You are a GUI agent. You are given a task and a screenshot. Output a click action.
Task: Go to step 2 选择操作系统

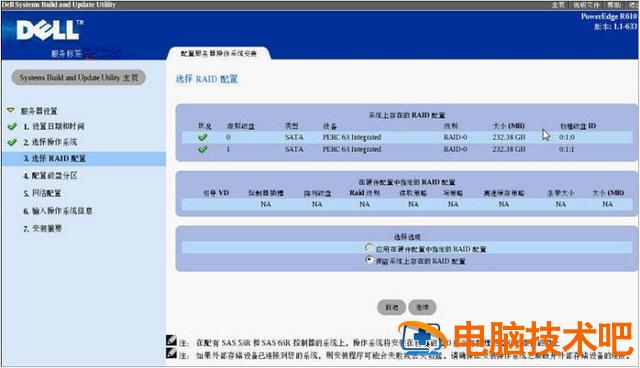(50, 142)
